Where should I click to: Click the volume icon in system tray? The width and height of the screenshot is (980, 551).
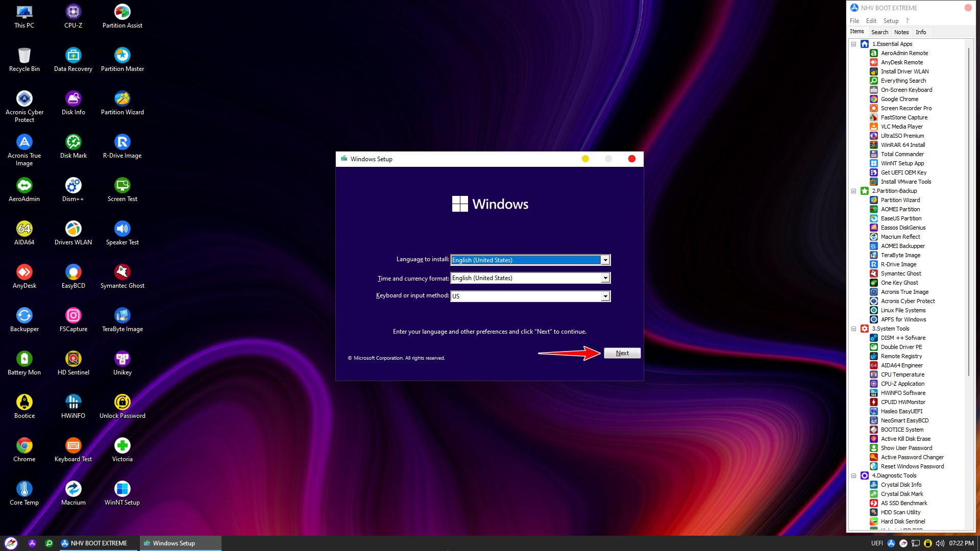pos(940,543)
